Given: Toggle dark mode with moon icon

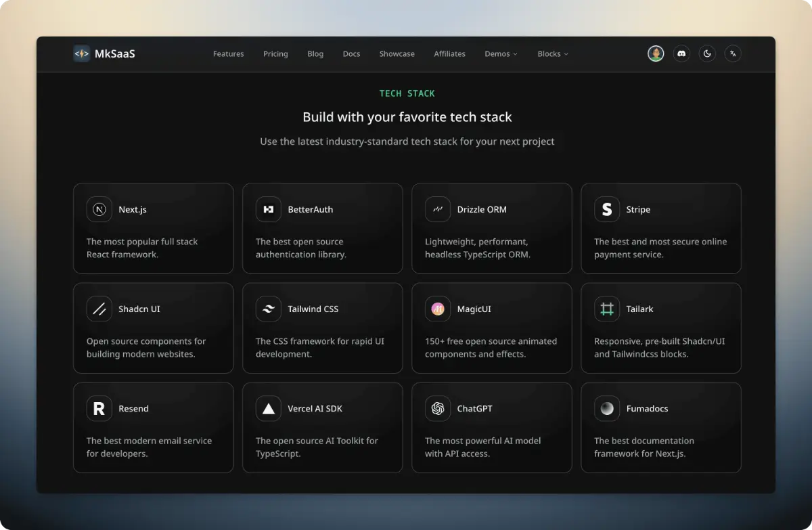Looking at the screenshot, I should coord(707,53).
